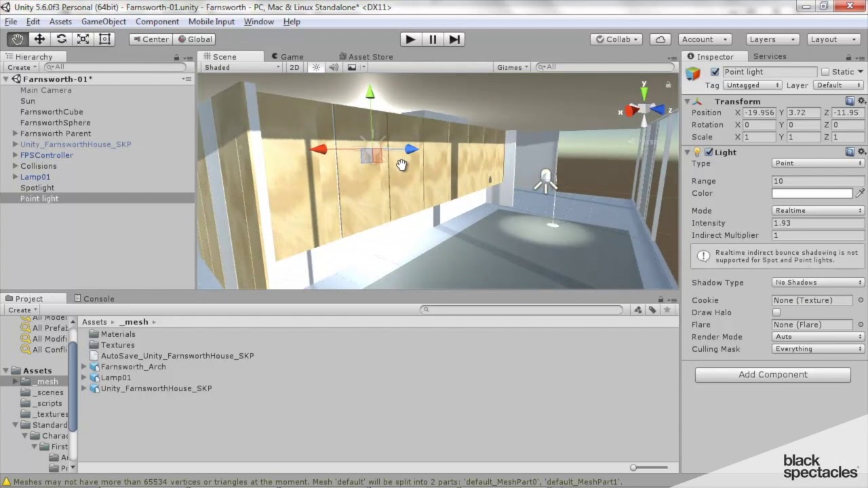Switch to the Services tab
The height and width of the screenshot is (488, 868).
click(x=770, y=57)
